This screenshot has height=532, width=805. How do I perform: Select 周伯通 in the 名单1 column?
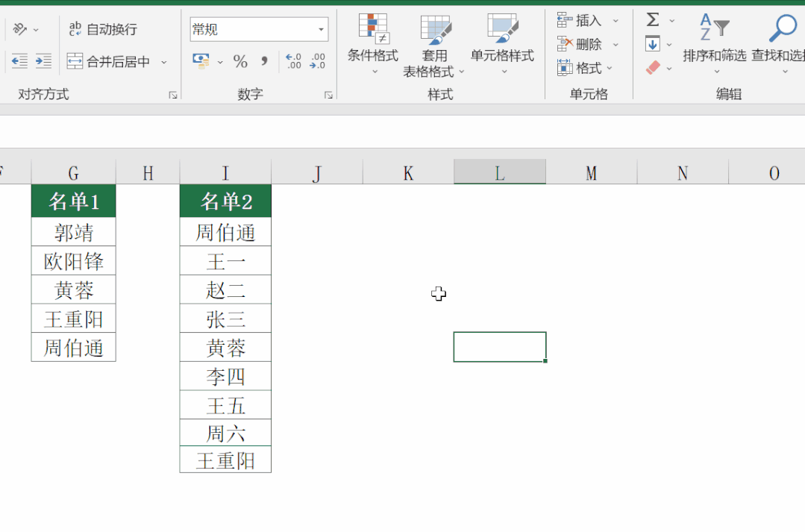coord(73,347)
